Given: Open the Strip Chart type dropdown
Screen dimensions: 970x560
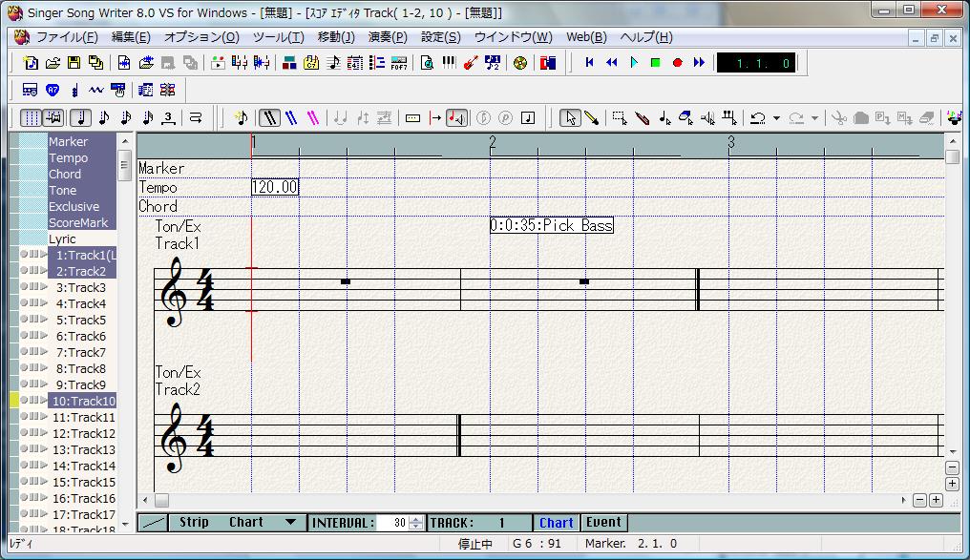Looking at the screenshot, I should tap(290, 523).
